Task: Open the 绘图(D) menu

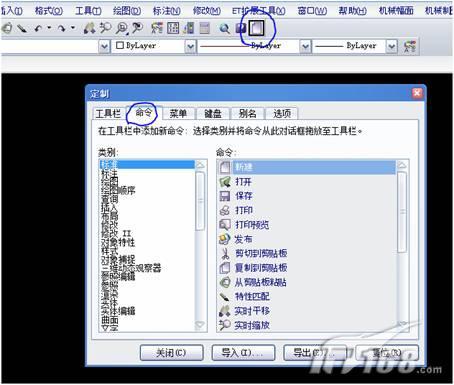Action: [x=127, y=11]
